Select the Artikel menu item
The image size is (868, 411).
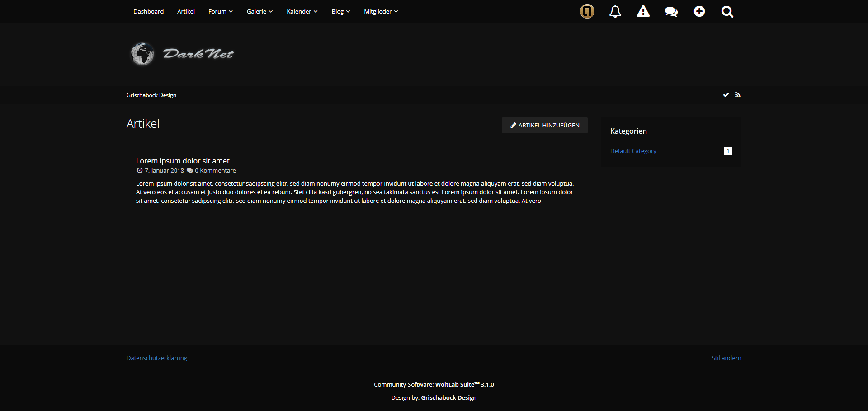(x=186, y=11)
